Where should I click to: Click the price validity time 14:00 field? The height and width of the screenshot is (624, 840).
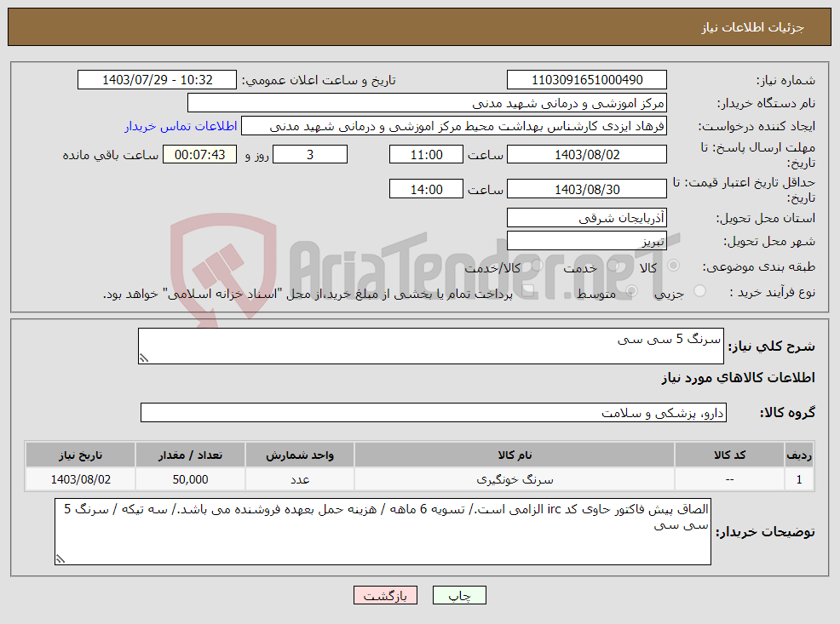[426, 190]
